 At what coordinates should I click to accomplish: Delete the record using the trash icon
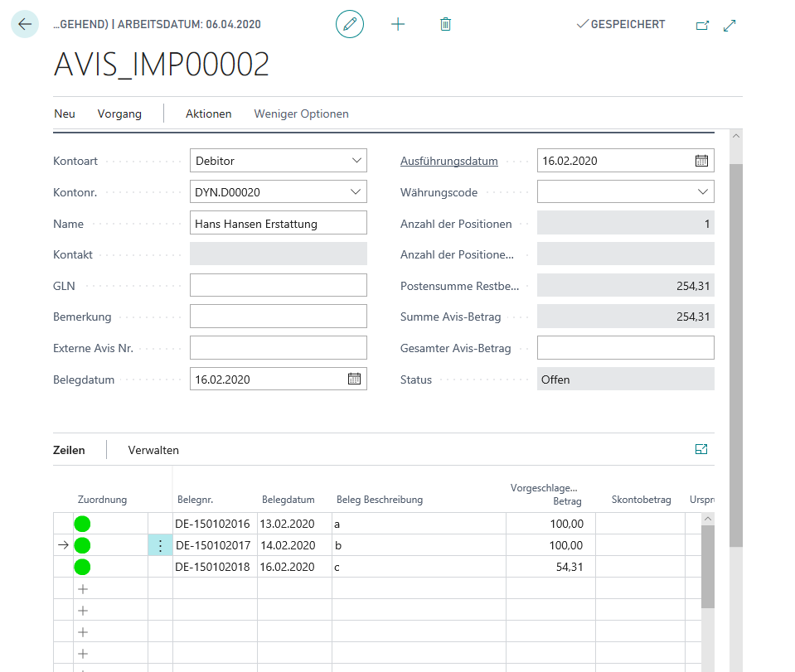[x=445, y=24]
